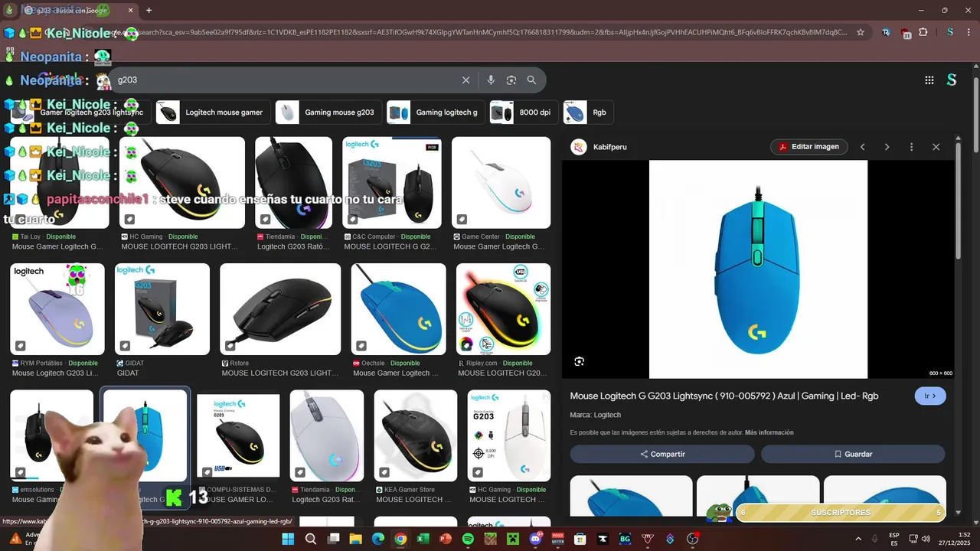The height and width of the screenshot is (551, 980).
Task: Open a new browser tab
Action: click(149, 10)
